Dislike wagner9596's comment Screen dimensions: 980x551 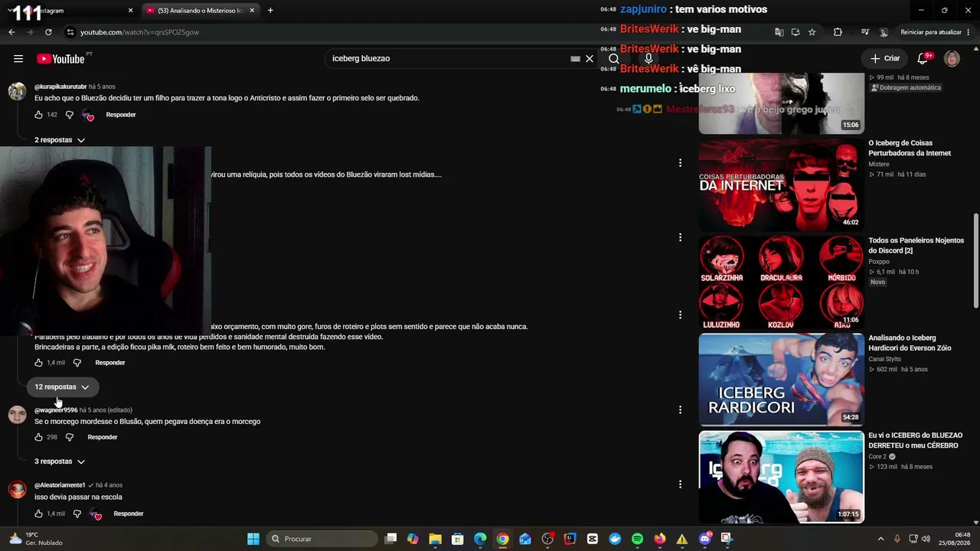[69, 437]
